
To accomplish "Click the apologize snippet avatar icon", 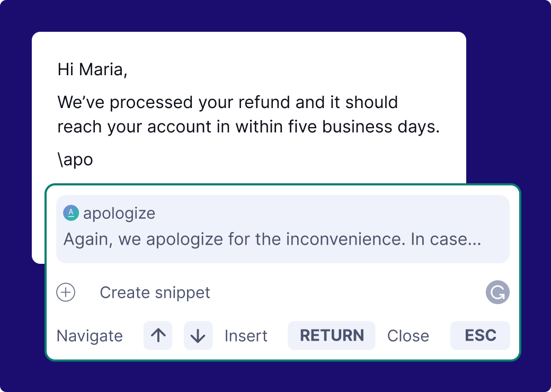I will [x=71, y=213].
